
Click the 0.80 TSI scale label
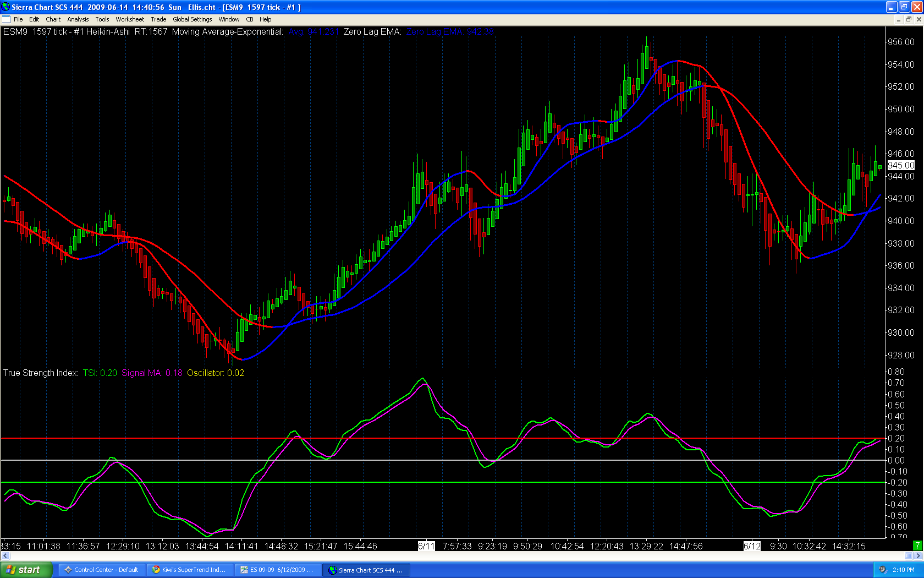click(x=897, y=372)
